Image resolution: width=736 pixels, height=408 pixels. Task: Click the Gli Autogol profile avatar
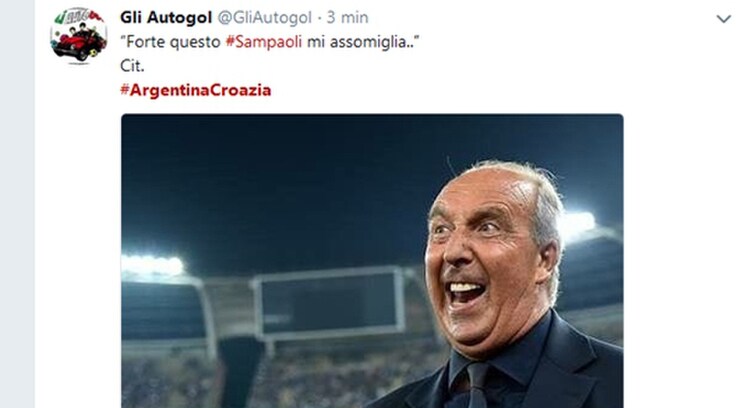(x=79, y=35)
